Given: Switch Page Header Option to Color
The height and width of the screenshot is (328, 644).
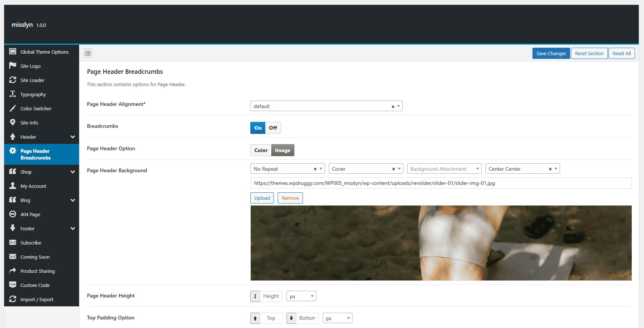Looking at the screenshot, I should click(261, 150).
